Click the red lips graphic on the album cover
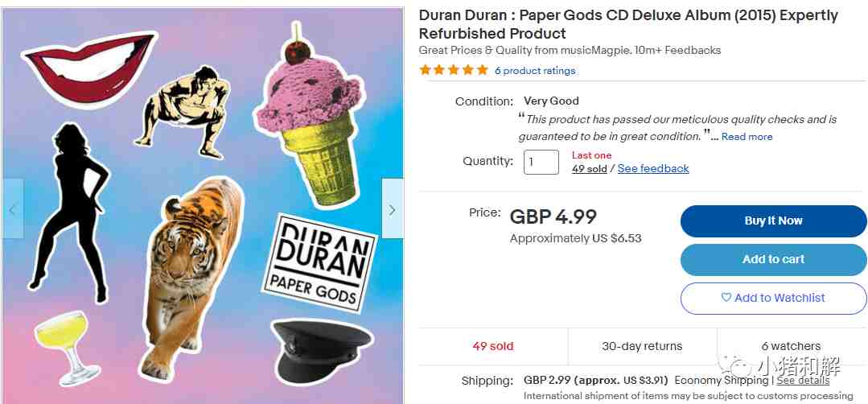 [89, 68]
